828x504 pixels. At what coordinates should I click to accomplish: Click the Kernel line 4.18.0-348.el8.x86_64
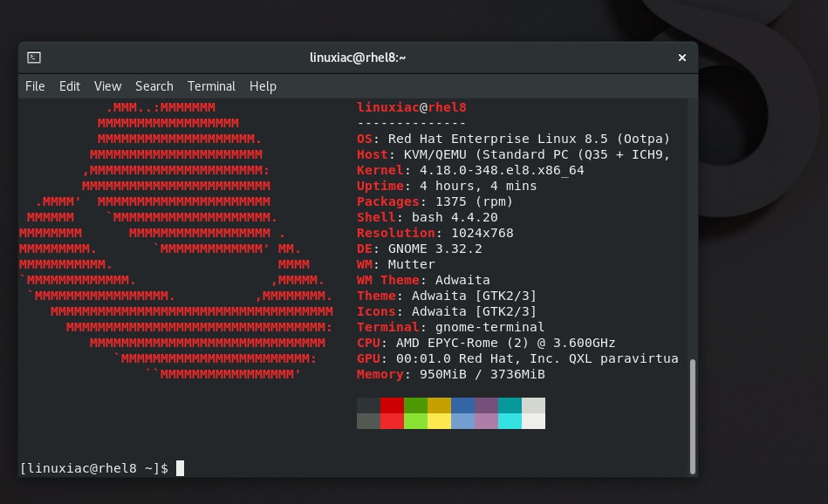point(470,170)
